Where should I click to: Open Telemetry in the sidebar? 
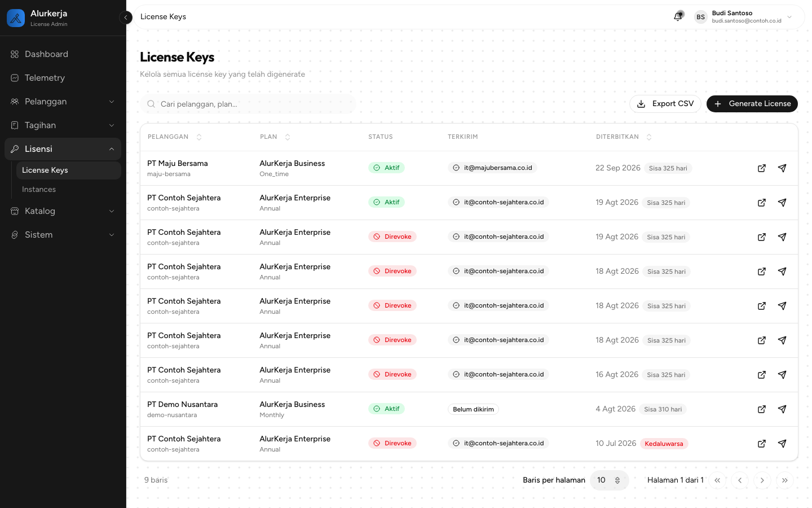click(63, 78)
